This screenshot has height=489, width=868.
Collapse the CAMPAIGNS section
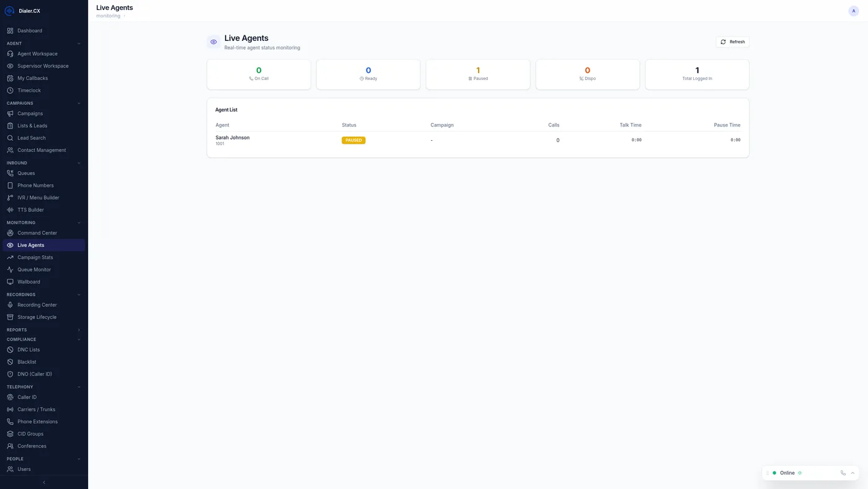[x=78, y=102]
